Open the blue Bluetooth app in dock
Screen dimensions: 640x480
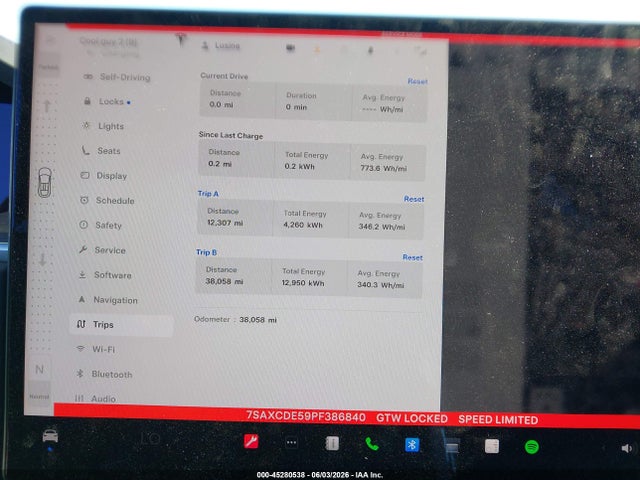[412, 445]
